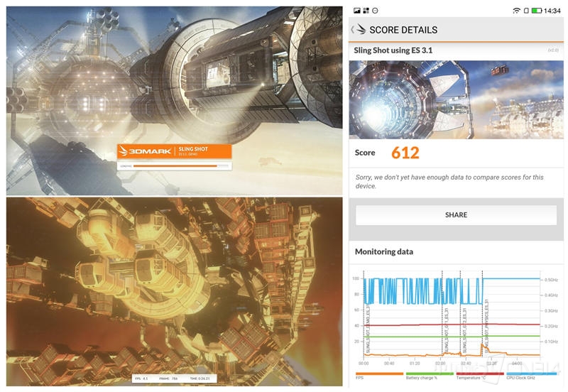Image resolution: width=568 pixels, height=392 pixels.
Task: Tap the SCORE DETAILS title
Action: click(403, 30)
